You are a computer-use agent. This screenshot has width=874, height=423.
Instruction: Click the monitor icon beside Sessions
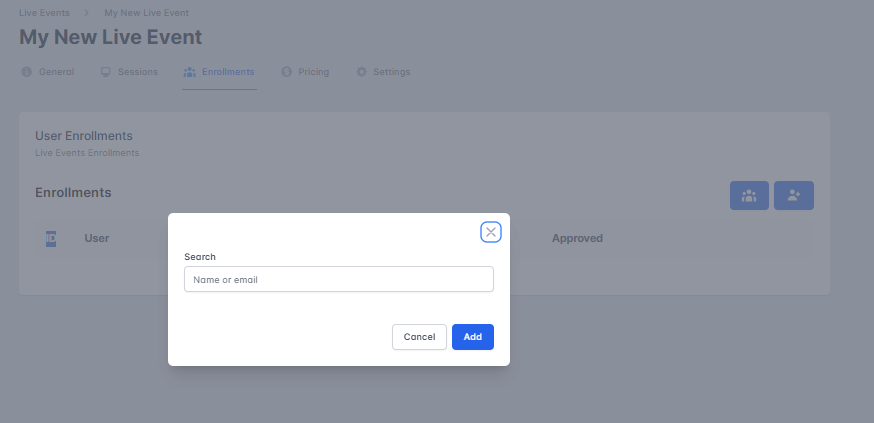point(106,72)
